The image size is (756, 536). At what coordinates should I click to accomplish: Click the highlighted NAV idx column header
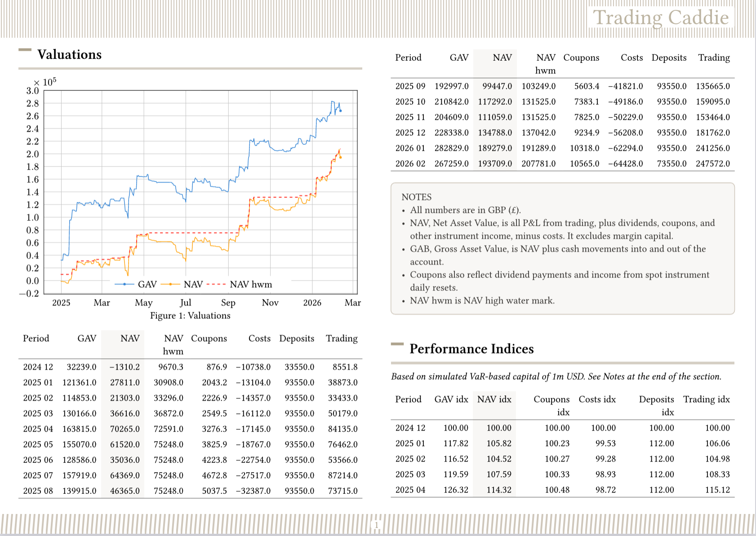[494, 399]
